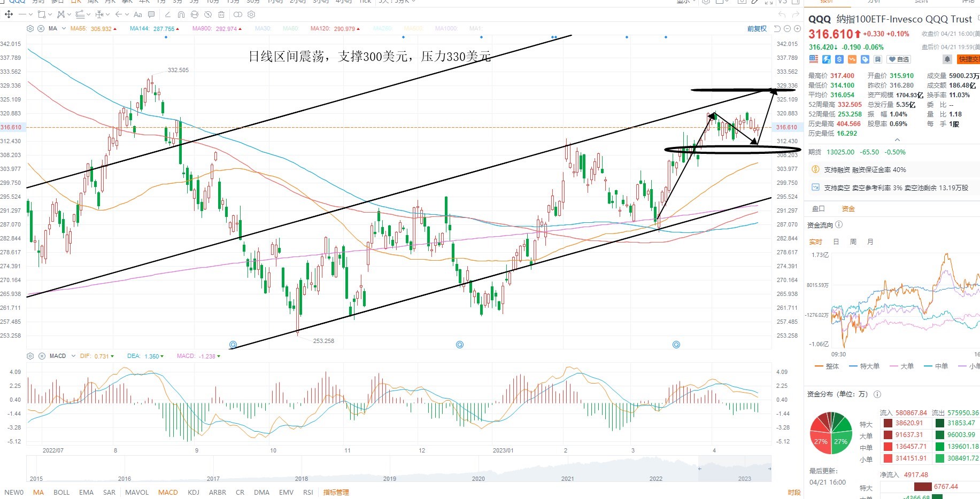
Task: Toggle the MA900 line visibility
Action: (217, 28)
